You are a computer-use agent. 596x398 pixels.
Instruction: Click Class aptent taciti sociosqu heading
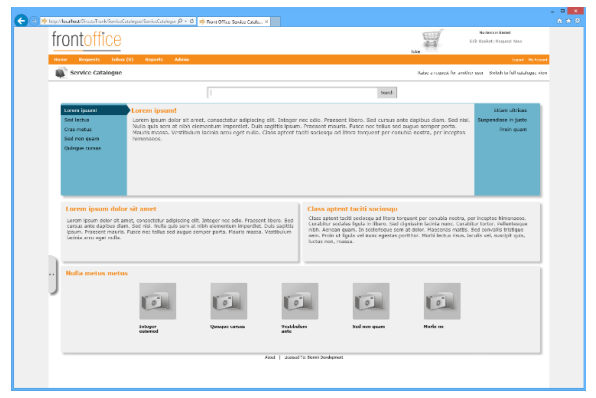coord(352,209)
